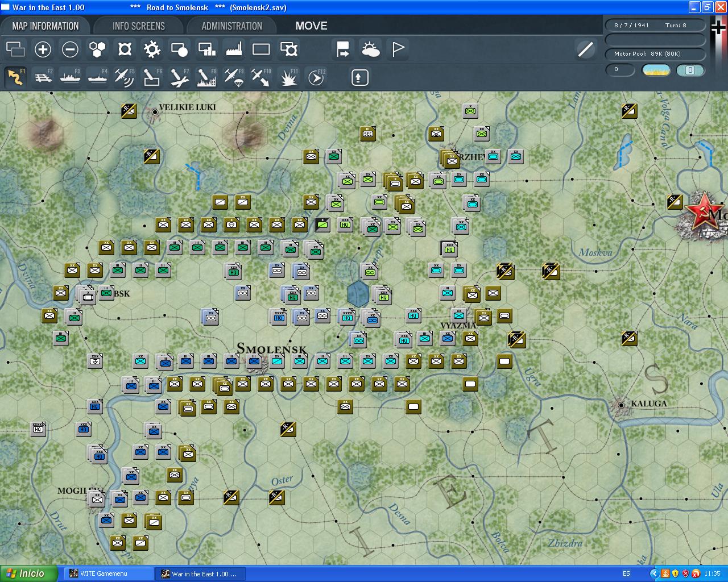
Task: Click the weather indicator under Motor Pool
Action: tap(656, 70)
